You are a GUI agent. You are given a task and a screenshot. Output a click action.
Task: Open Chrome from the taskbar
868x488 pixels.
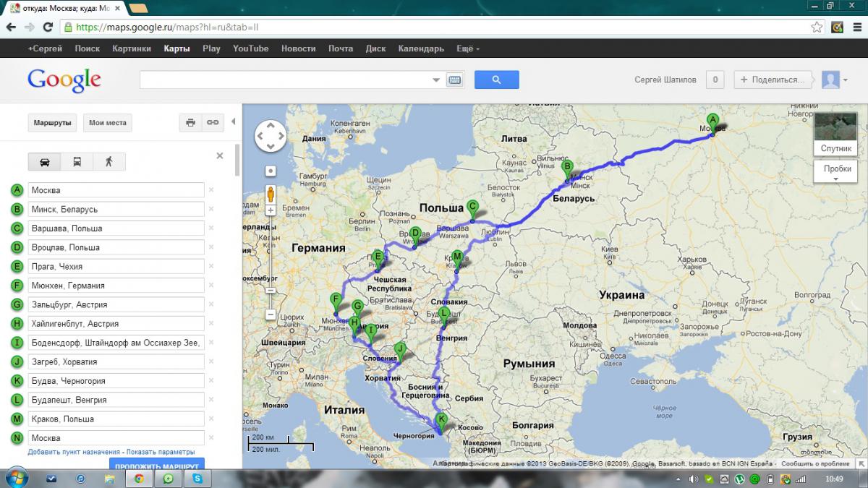click(x=138, y=479)
